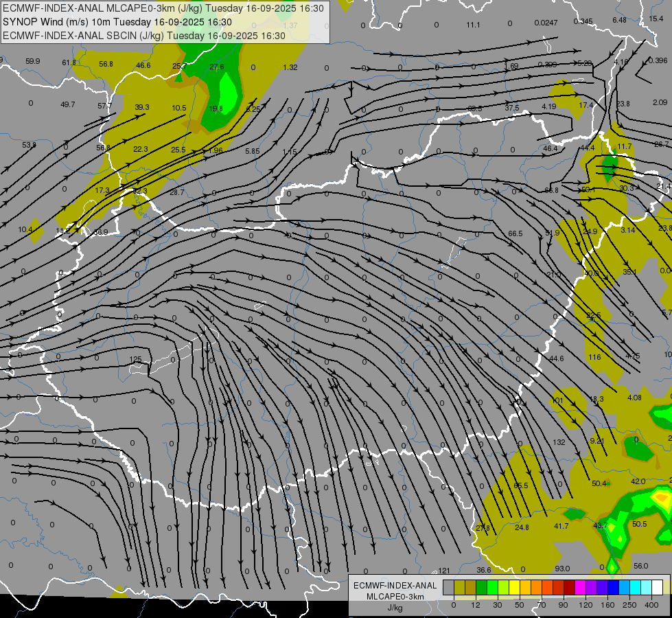
Task: Click the '28.7' value on the map
Action: (176, 192)
